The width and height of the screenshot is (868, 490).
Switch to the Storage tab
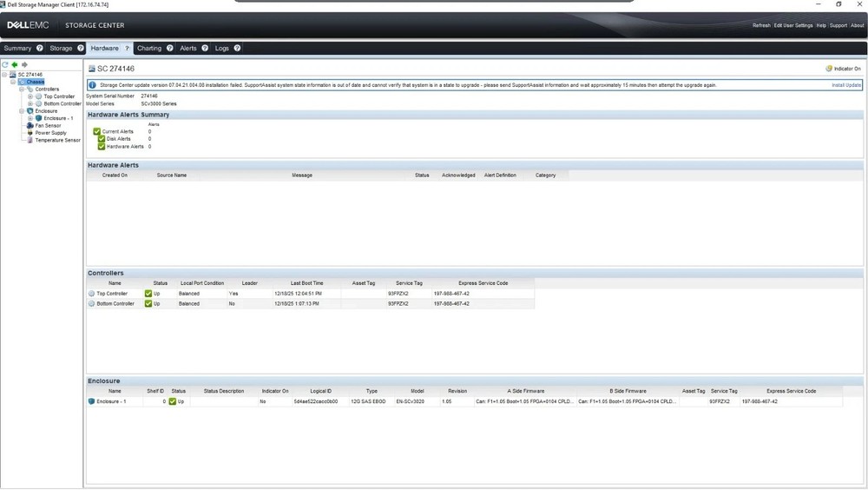pyautogui.click(x=61, y=49)
